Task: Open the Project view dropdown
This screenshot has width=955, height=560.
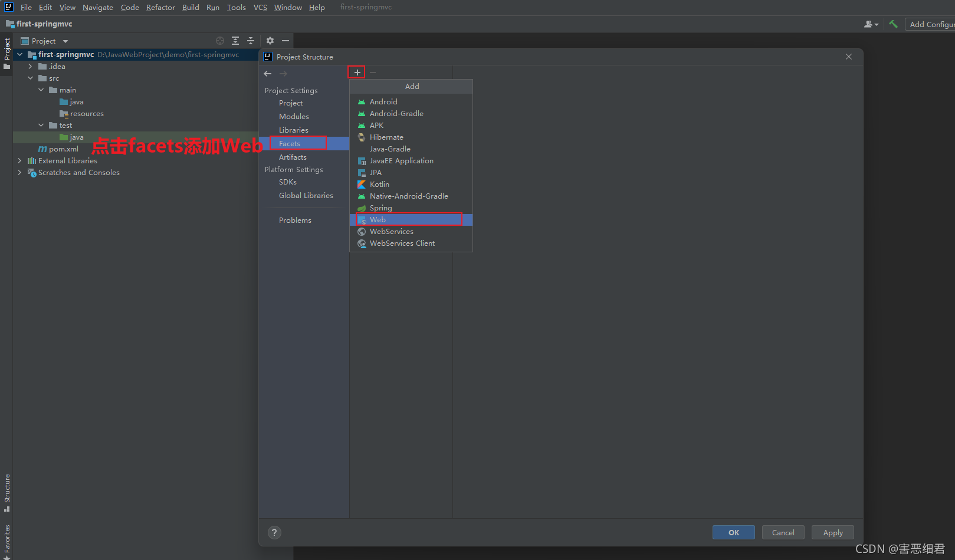Action: pyautogui.click(x=45, y=41)
